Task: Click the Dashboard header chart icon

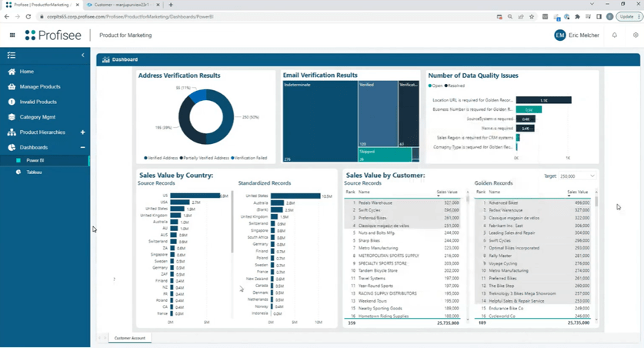Action: [106, 59]
